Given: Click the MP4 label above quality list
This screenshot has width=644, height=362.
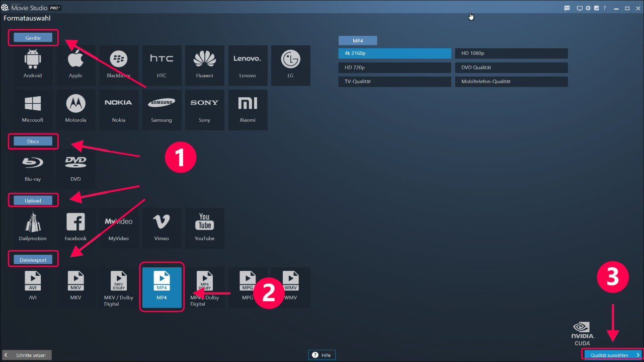Looking at the screenshot, I should 358,41.
